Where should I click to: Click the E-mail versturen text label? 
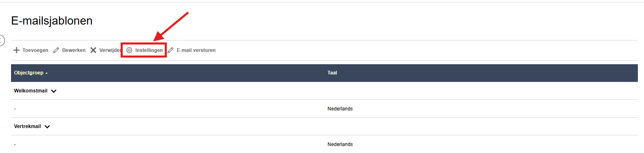pos(196,50)
